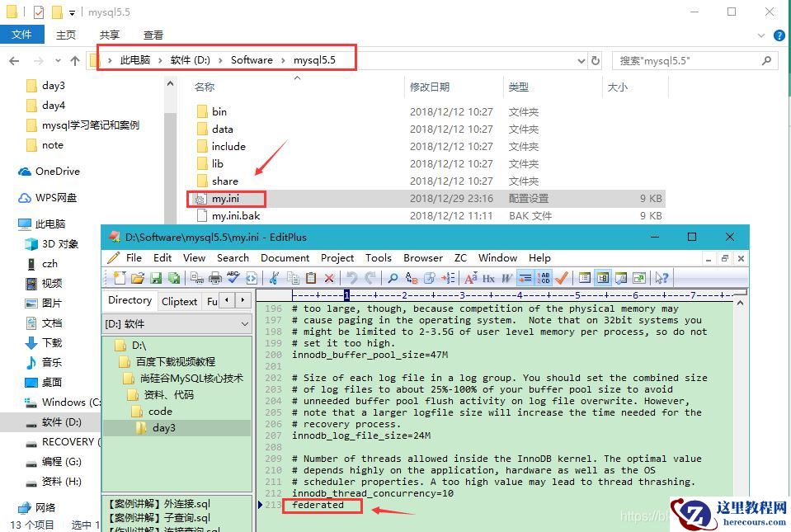Run spell check with the ABC icon
The height and width of the screenshot is (532, 791).
[x=233, y=277]
